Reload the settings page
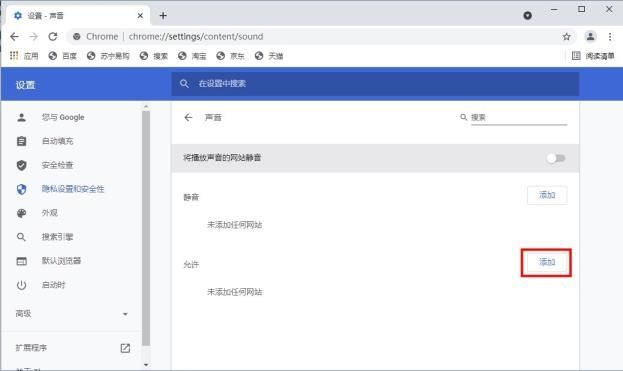Screen dimensions: 623x371 [x=53, y=37]
